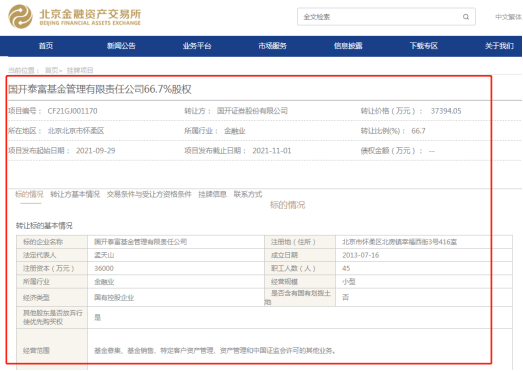Open the 首页 navigation menu
Viewport: 523px width, 371px height.
coord(46,46)
